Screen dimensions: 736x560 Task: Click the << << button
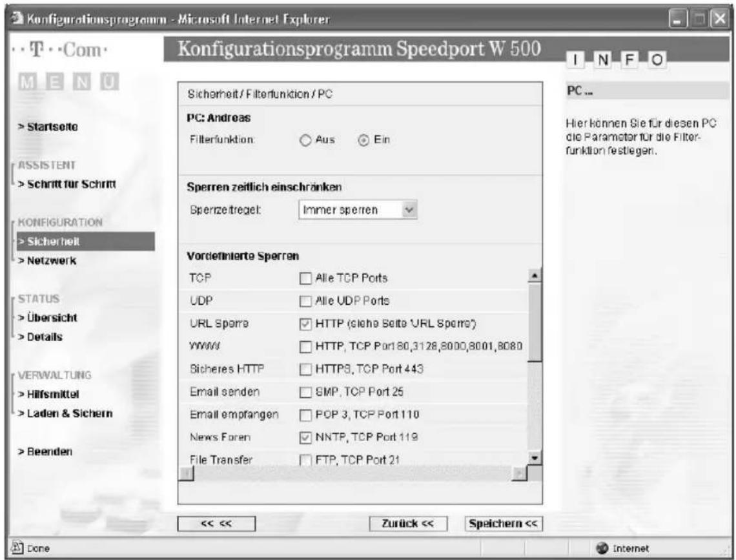pos(216,524)
